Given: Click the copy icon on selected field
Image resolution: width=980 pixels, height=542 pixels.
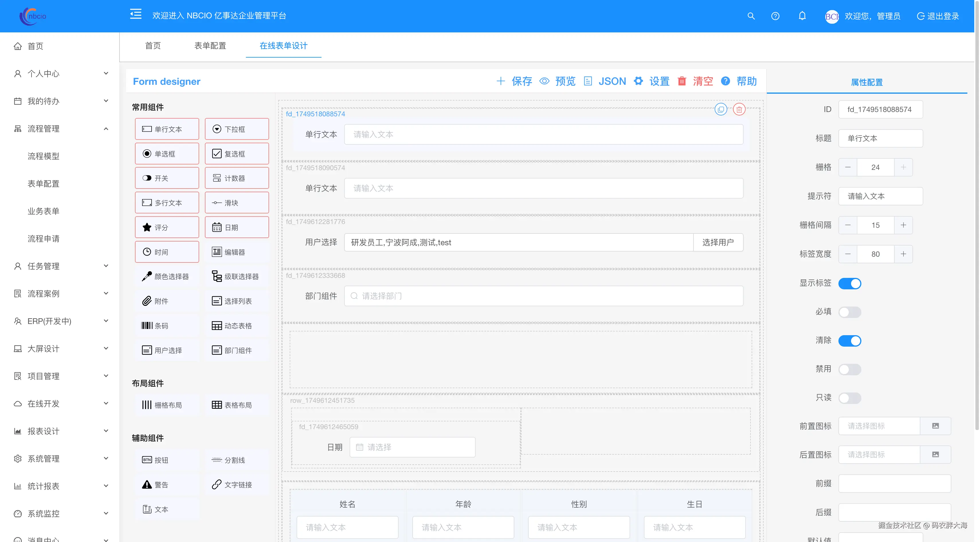Looking at the screenshot, I should point(721,109).
